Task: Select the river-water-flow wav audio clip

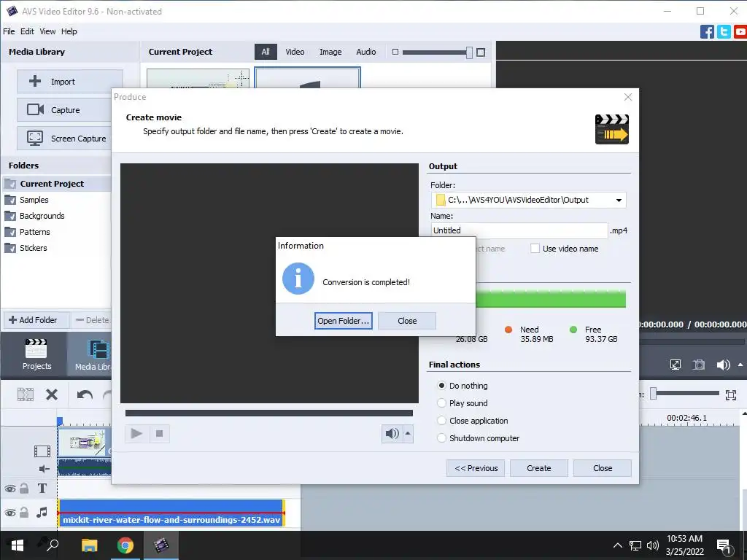Action: 171,513
